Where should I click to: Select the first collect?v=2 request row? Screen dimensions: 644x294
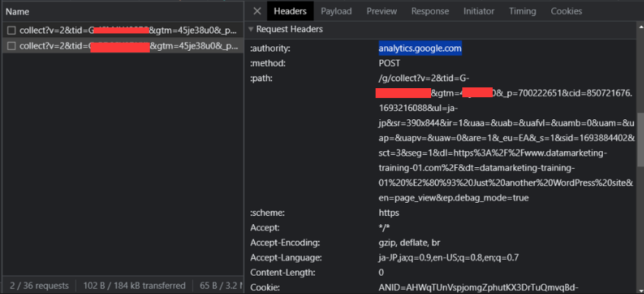(123, 30)
